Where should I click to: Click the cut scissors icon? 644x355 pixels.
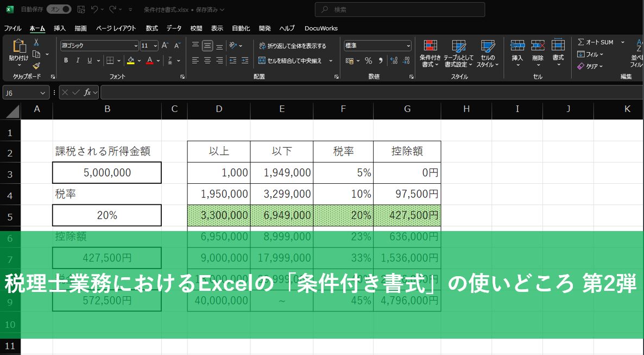coord(36,42)
